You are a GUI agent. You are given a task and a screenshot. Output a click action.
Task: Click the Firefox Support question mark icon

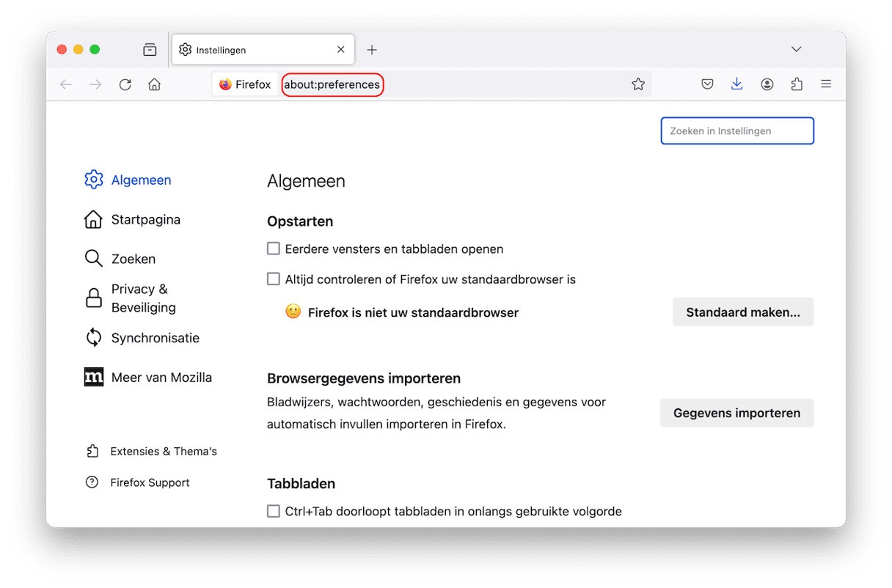pos(92,482)
